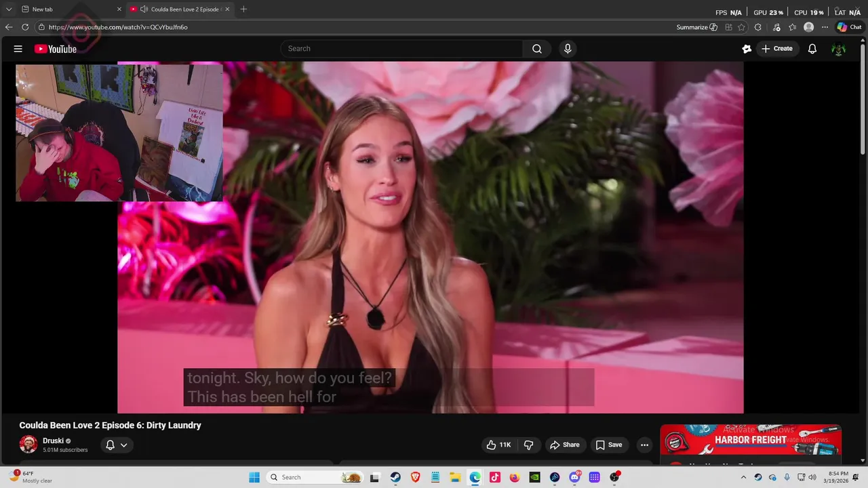Screen dimensions: 868x488
Task: Focus the YouTube search field
Action: pos(401,49)
